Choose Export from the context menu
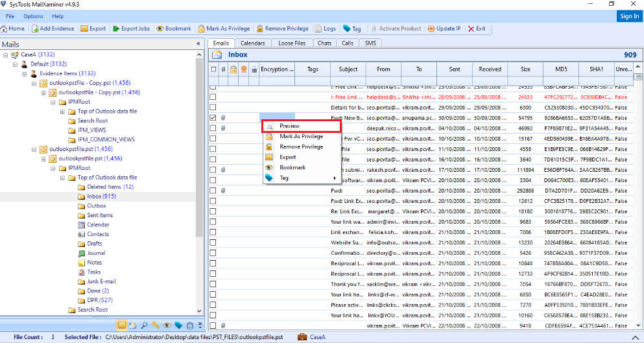Image resolution: width=644 pixels, height=343 pixels. (x=302, y=158)
